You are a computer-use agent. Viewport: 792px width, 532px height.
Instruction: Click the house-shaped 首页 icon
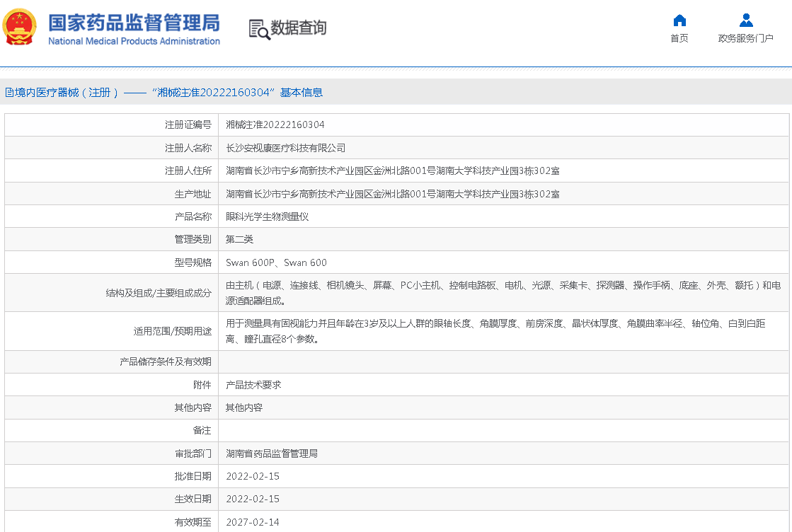tap(679, 20)
